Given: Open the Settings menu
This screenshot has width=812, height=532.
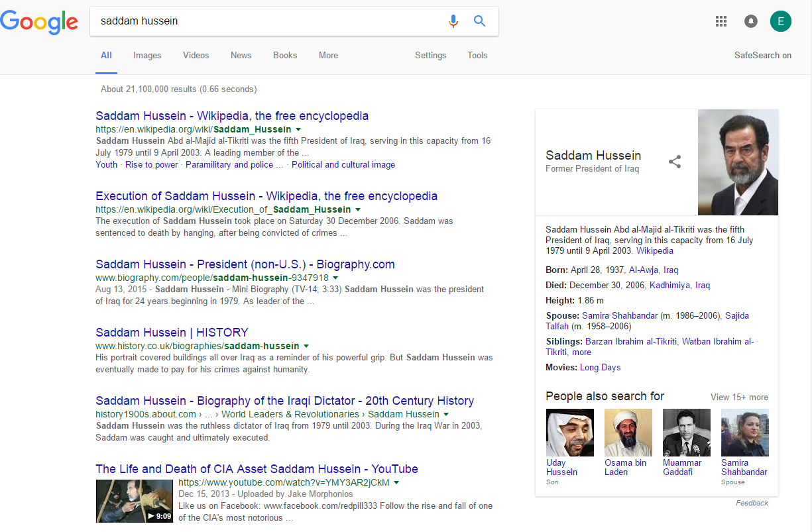Looking at the screenshot, I should (431, 56).
